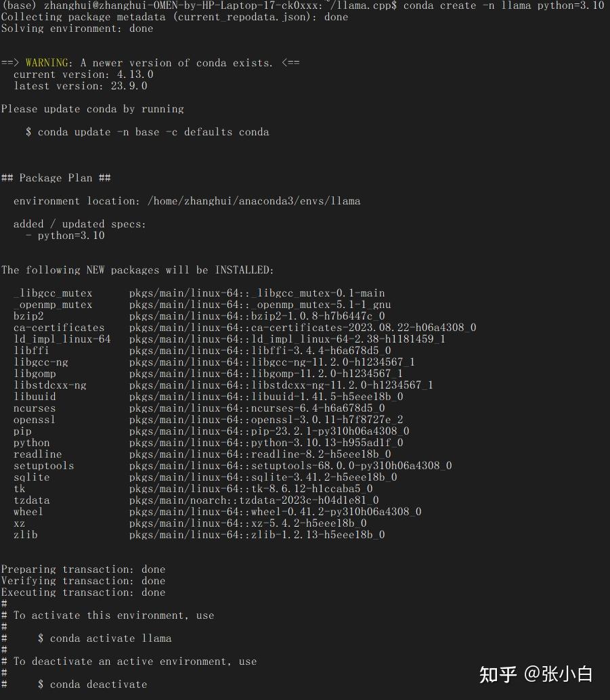Click the 'setuptools' package name
This screenshot has height=700, width=610.
coord(44,466)
